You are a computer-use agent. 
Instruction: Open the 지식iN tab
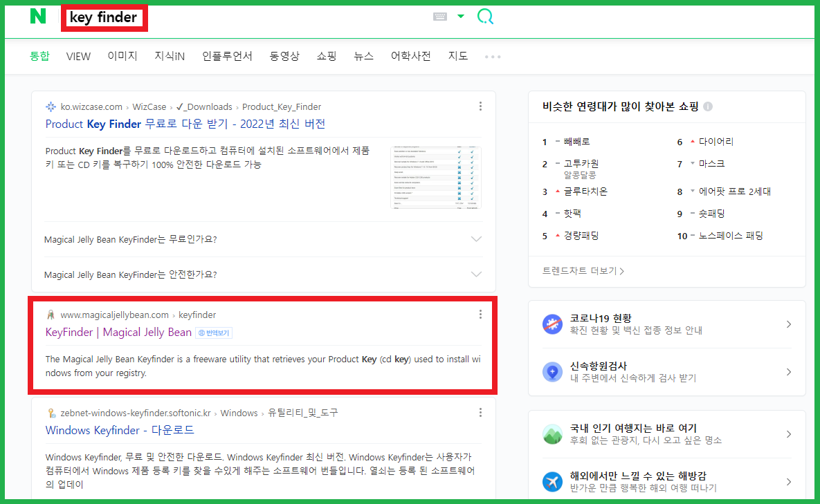click(x=170, y=56)
